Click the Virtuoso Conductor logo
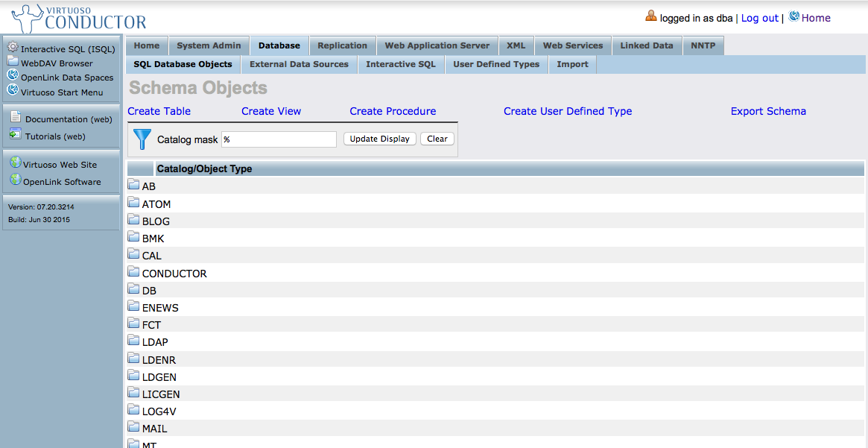This screenshot has width=868, height=448. (78, 18)
